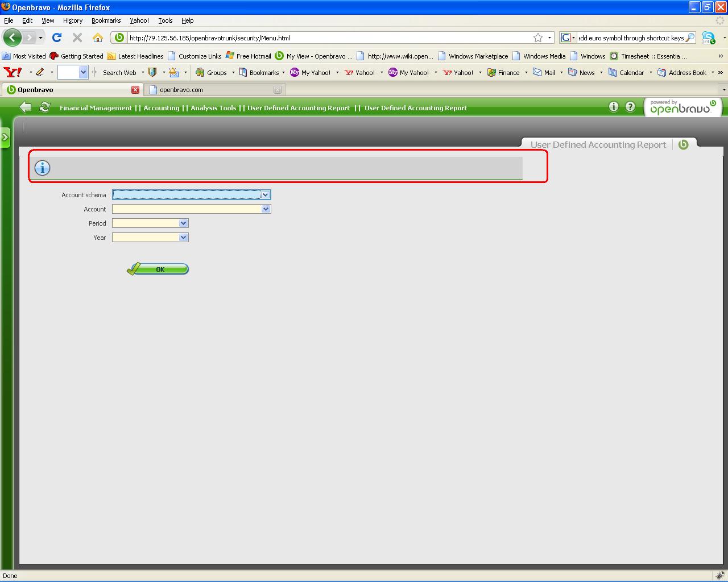
Task: Open the back/forward history dropdown arrow
Action: 40,38
